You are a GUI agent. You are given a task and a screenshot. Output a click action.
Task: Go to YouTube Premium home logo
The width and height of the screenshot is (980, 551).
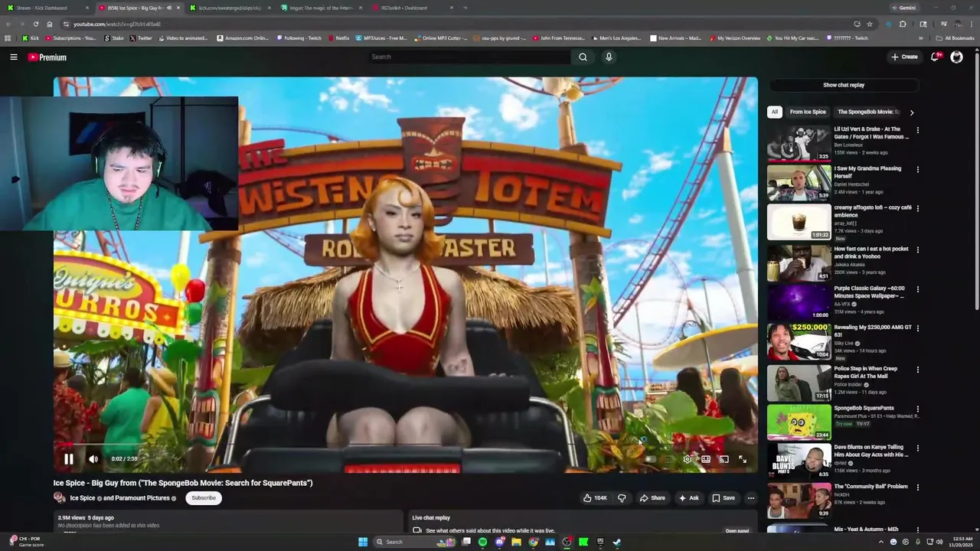tap(47, 57)
